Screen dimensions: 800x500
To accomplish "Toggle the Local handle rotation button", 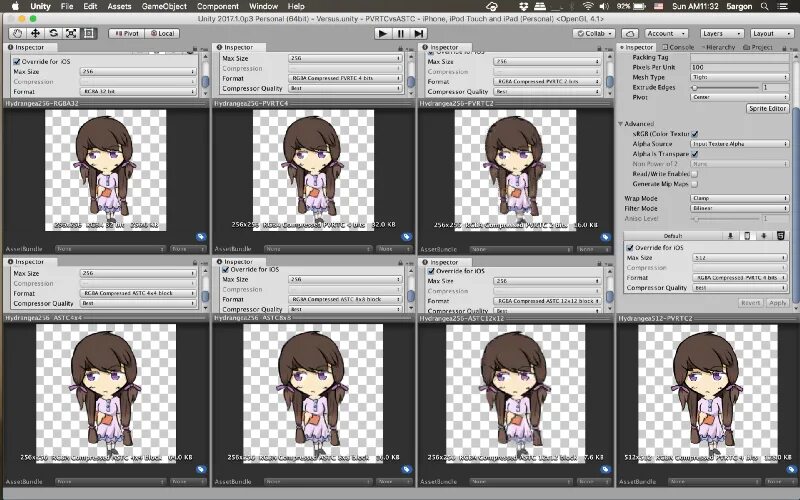I will [162, 33].
